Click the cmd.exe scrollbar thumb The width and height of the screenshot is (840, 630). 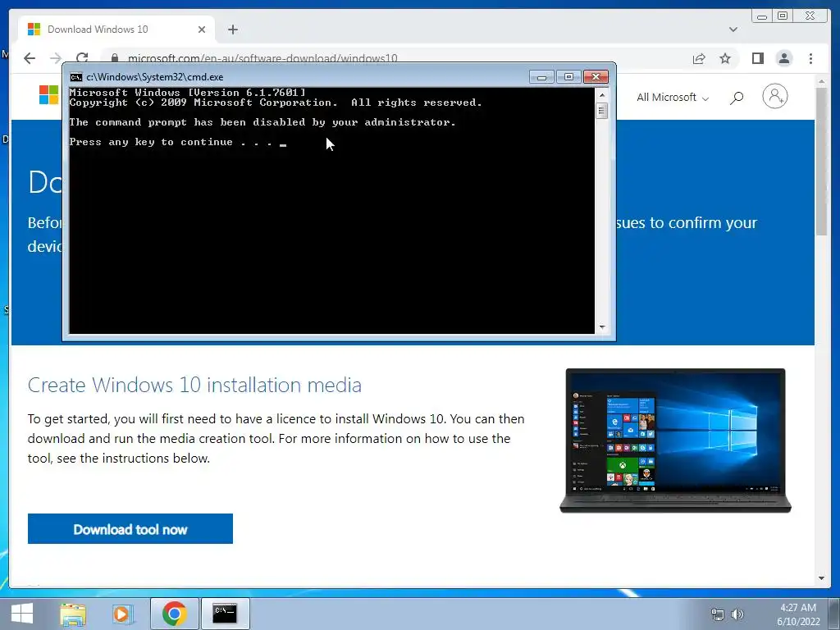click(602, 111)
